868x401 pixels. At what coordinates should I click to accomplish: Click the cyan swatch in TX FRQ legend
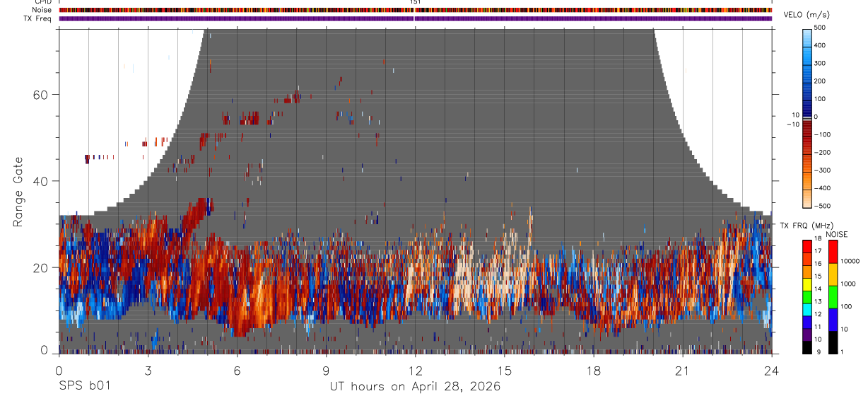pos(808,310)
